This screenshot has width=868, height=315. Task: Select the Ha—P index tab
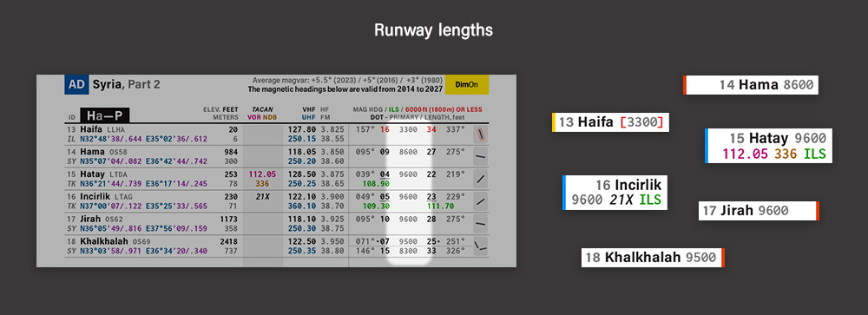(105, 115)
